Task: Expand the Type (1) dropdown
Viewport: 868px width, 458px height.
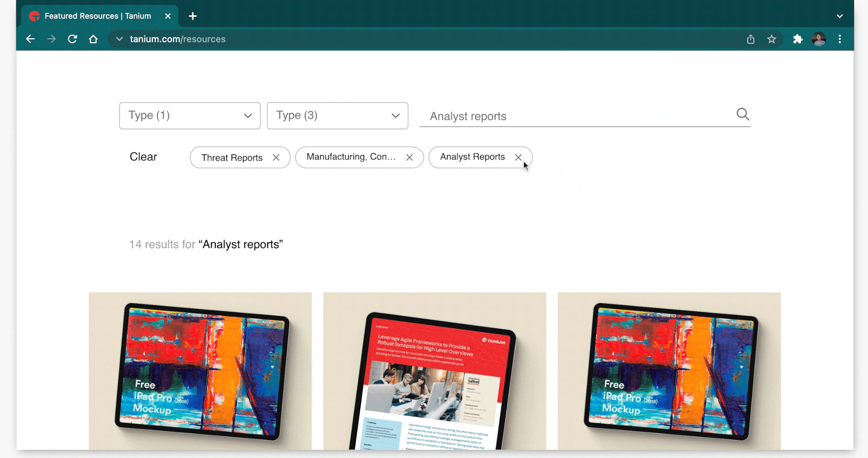Action: click(x=190, y=116)
